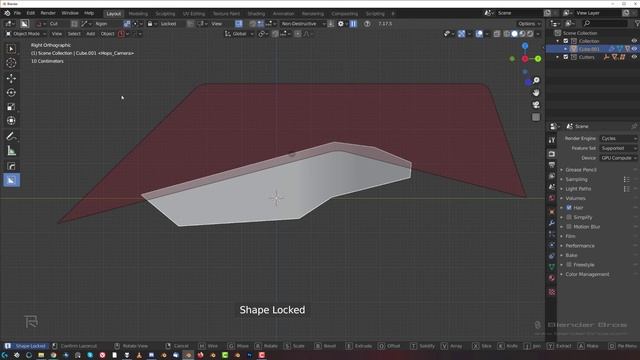Open the Tool properties tab

(x=552, y=140)
